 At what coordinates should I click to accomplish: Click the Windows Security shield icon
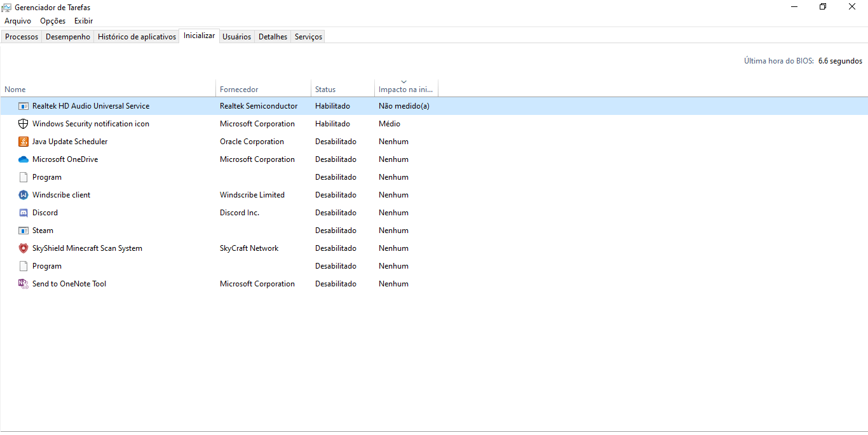pos(24,124)
